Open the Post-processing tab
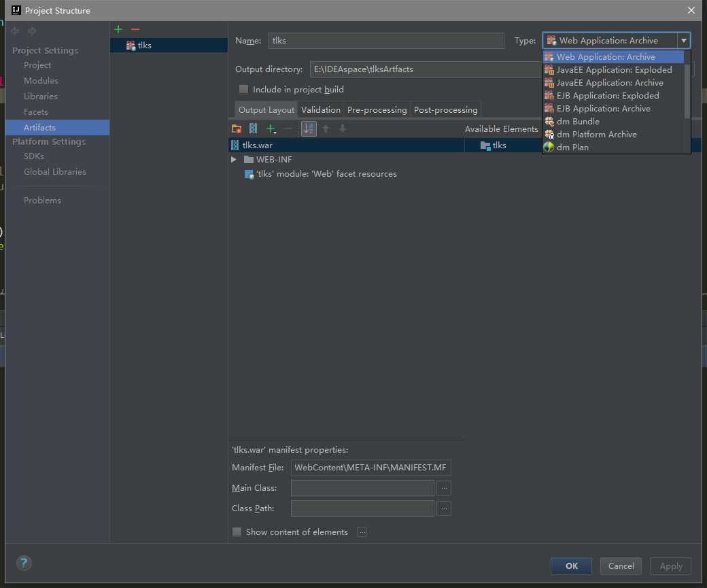Screen dimensions: 707x588 (445, 109)
